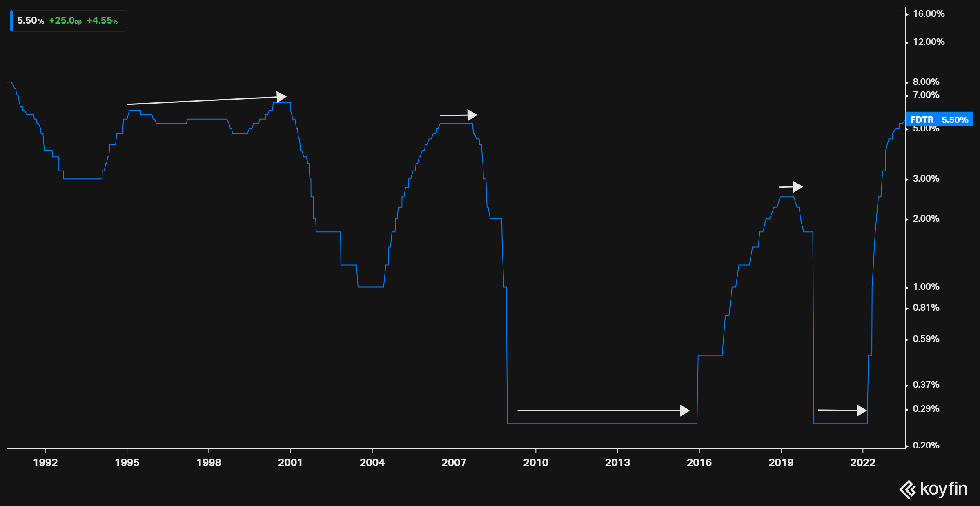Click the blue series color bar in legend
The image size is (980, 506).
pyautogui.click(x=11, y=21)
